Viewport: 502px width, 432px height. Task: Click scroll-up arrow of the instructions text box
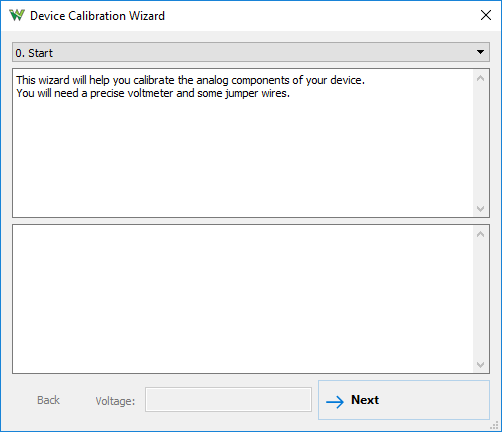tap(480, 79)
